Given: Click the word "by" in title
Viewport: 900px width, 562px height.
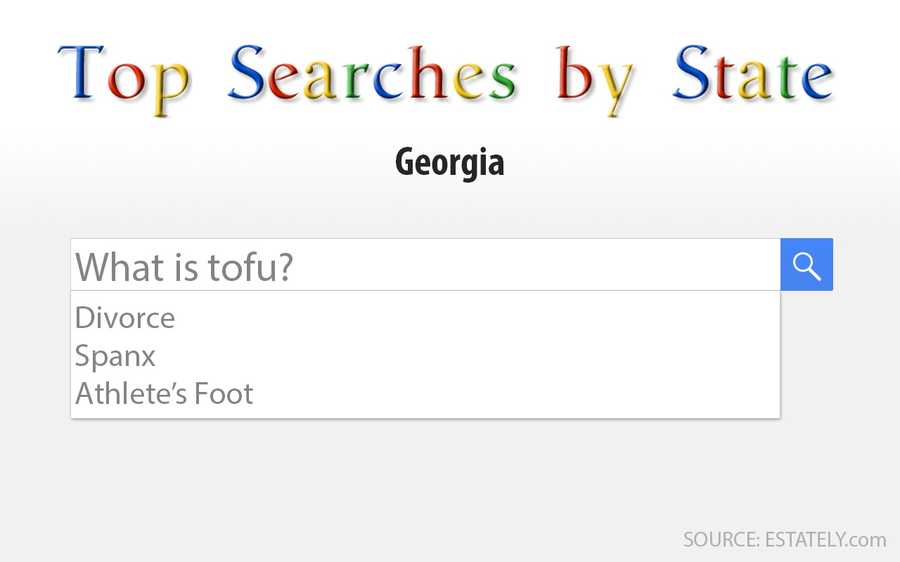Looking at the screenshot, I should pos(595,79).
